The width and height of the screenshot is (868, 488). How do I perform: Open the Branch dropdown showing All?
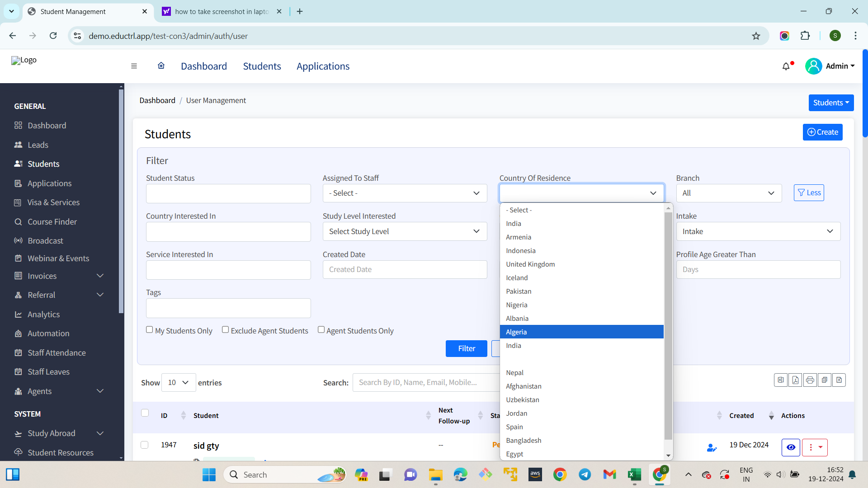click(x=728, y=193)
